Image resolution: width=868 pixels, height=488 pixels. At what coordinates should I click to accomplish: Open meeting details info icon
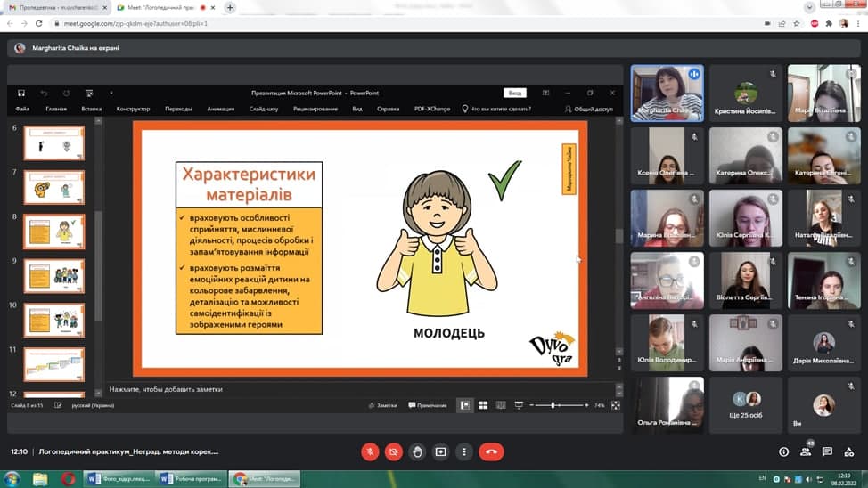click(784, 451)
